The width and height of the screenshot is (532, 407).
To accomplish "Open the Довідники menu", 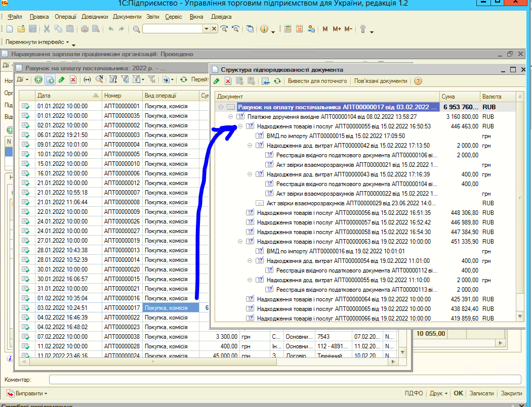I will (95, 17).
